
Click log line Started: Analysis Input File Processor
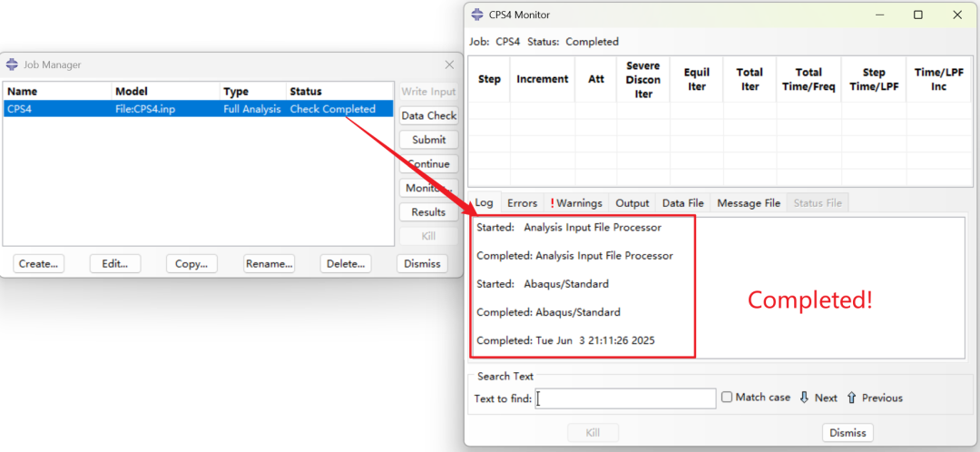coord(569,228)
